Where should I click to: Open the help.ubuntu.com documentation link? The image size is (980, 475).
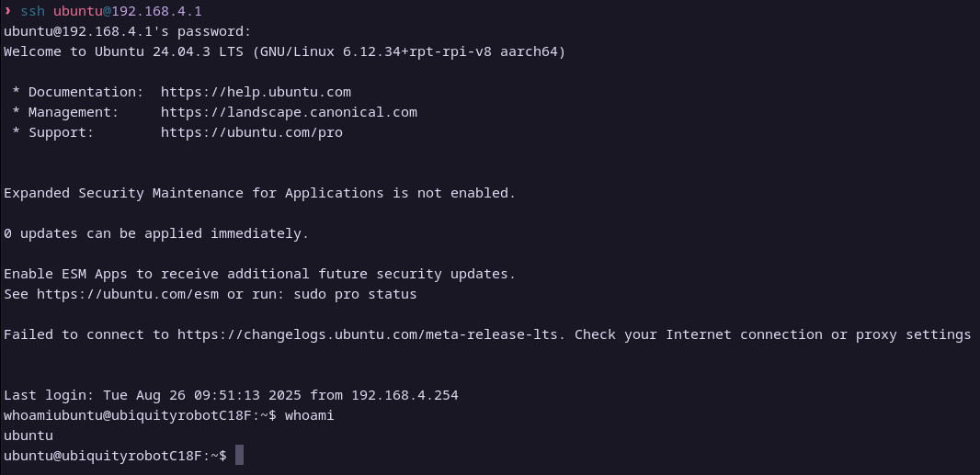pos(256,92)
